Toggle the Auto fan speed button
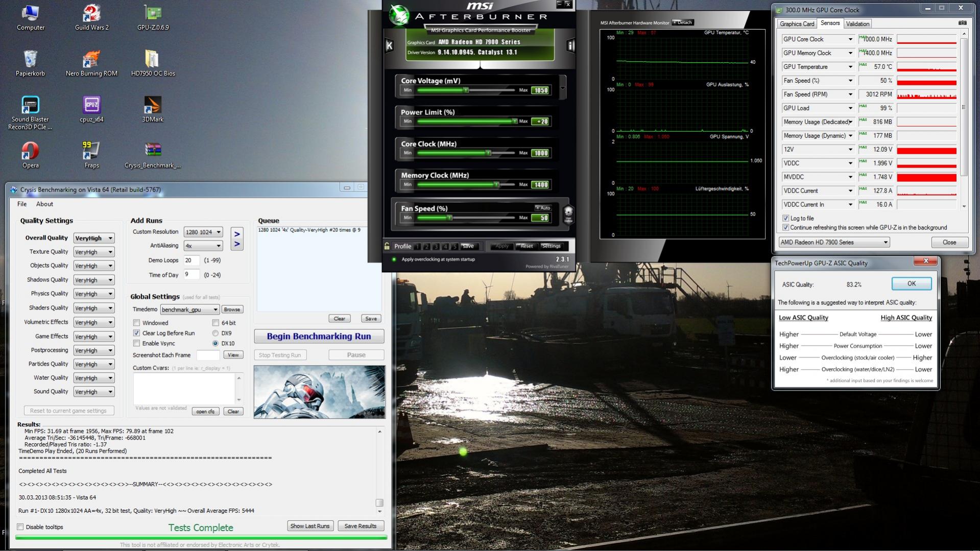Screen dimensions: 980x551 click(x=543, y=208)
